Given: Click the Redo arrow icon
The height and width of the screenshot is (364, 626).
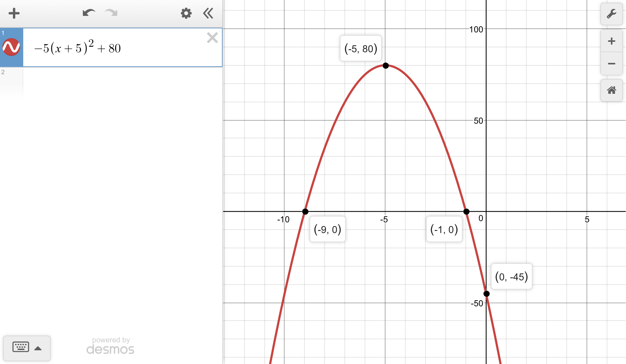Looking at the screenshot, I should pos(111,13).
